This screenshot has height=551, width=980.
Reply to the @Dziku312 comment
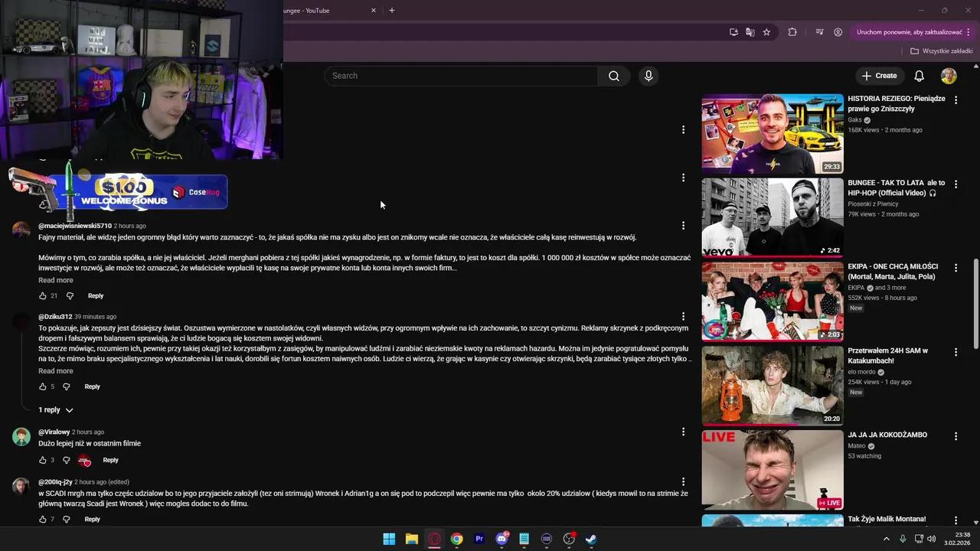coord(92,386)
